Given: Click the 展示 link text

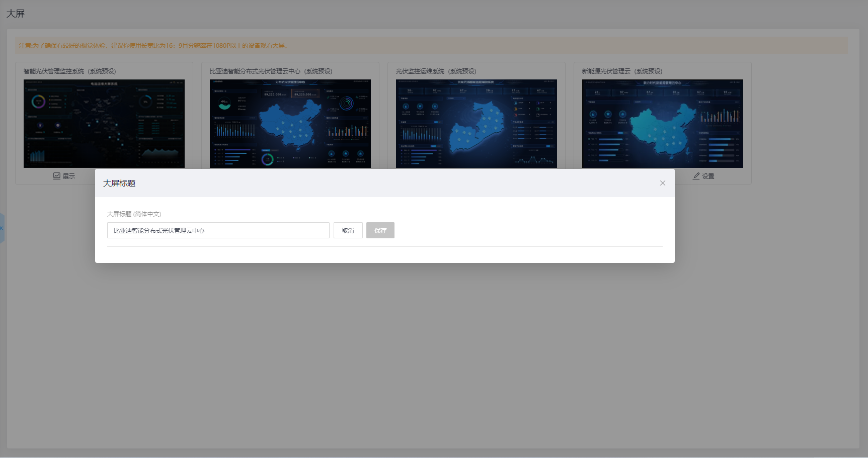Looking at the screenshot, I should 69,176.
